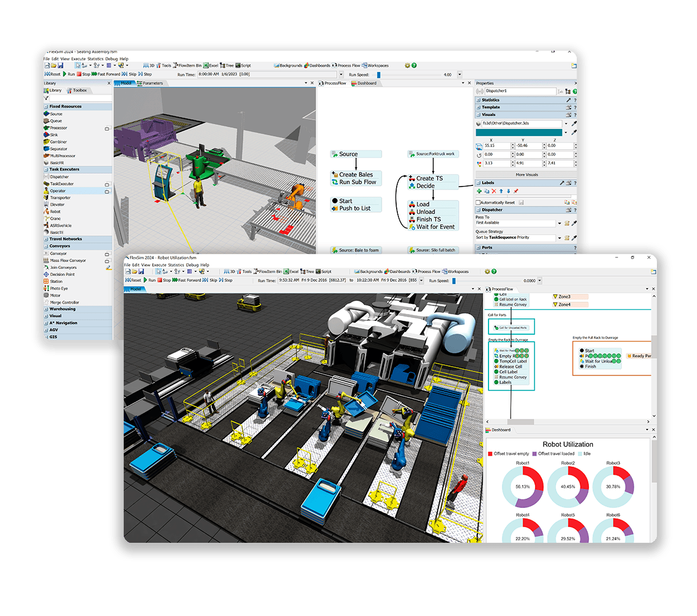Click the Backgrounds button in Seating Assembly
Screen dimensions: 697x616
tap(288, 66)
